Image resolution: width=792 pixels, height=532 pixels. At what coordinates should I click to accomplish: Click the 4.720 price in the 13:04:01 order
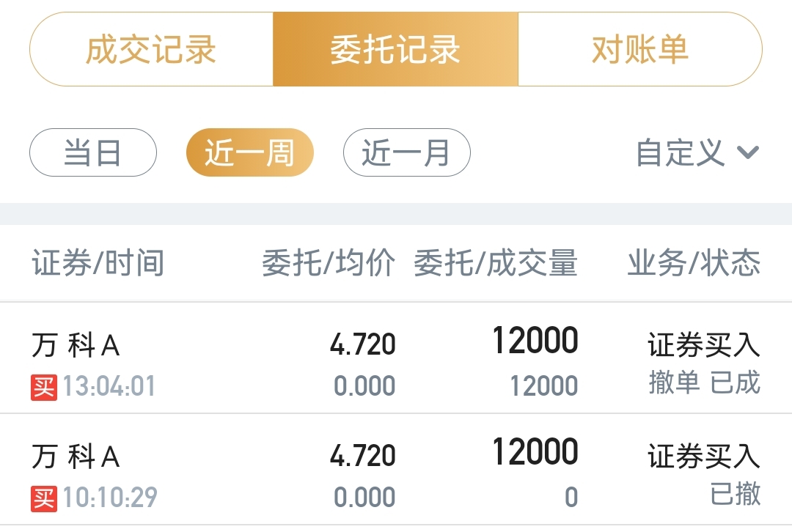pos(362,344)
